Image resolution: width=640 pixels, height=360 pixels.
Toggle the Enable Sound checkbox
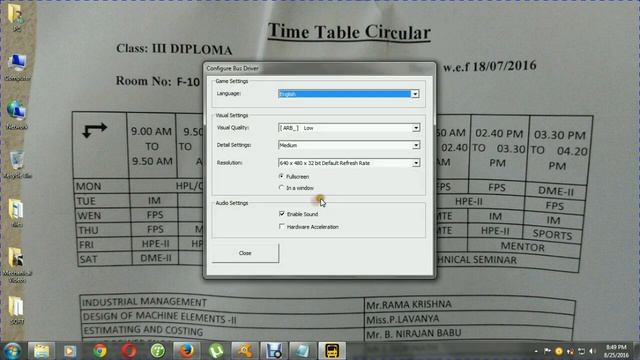[x=282, y=214]
